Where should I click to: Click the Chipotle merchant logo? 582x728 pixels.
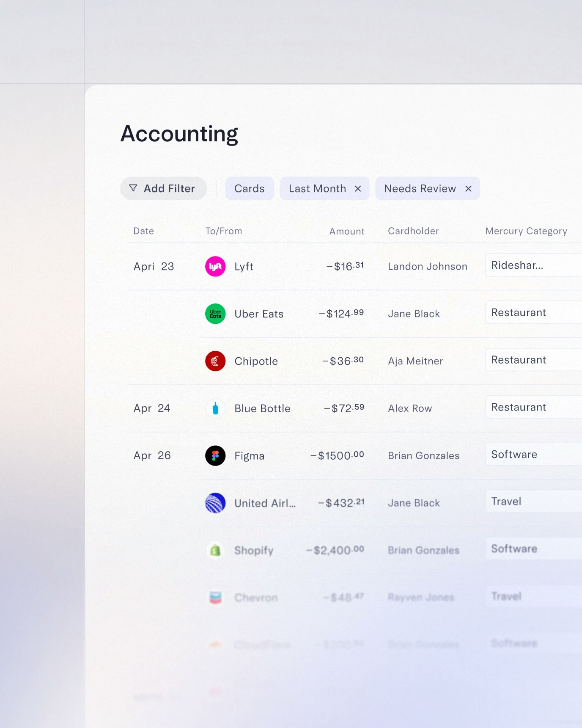click(x=215, y=361)
